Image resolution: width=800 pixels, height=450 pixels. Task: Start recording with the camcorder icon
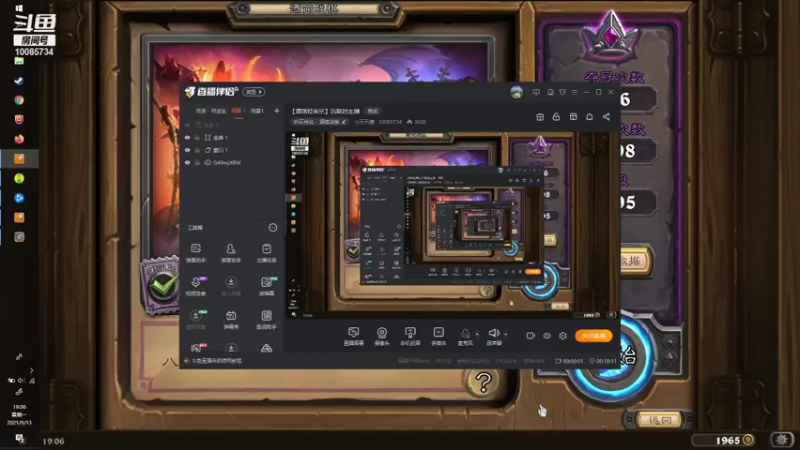coord(531,336)
